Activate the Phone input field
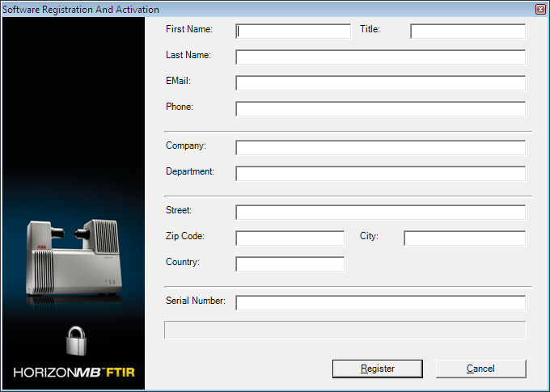 click(x=380, y=109)
